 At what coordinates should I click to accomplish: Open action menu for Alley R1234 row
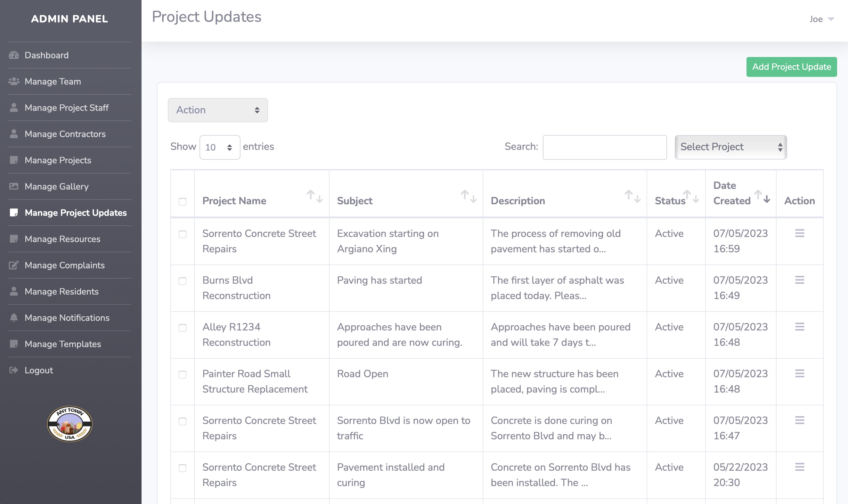coord(799,327)
